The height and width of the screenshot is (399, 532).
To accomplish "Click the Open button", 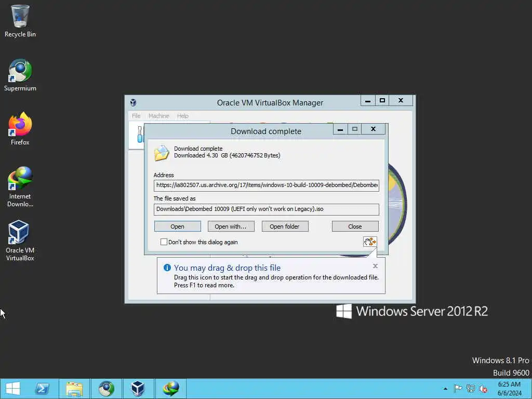I will pyautogui.click(x=178, y=227).
